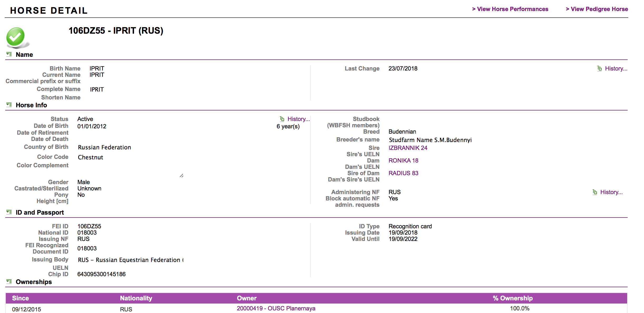
Task: Open owner OUSC Planernaya link
Action: (276, 308)
